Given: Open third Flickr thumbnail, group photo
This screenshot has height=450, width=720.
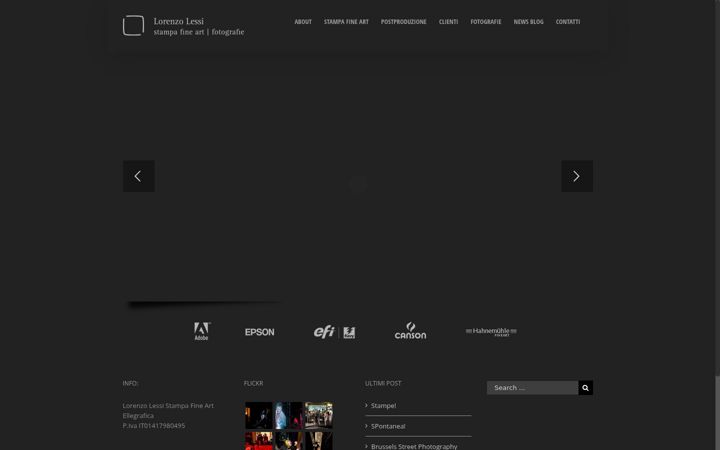Looking at the screenshot, I should click(319, 416).
